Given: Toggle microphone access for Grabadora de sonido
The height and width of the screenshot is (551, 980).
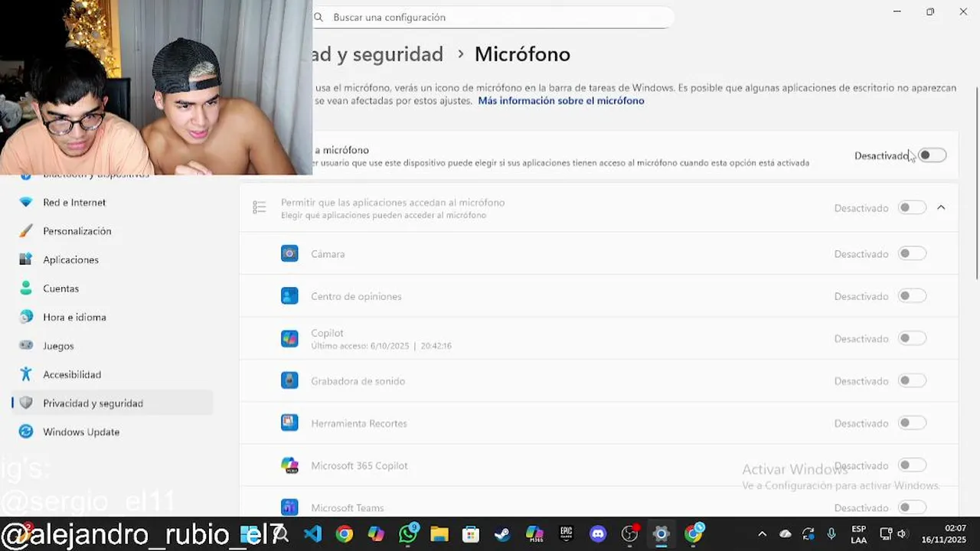Looking at the screenshot, I should 912,380.
